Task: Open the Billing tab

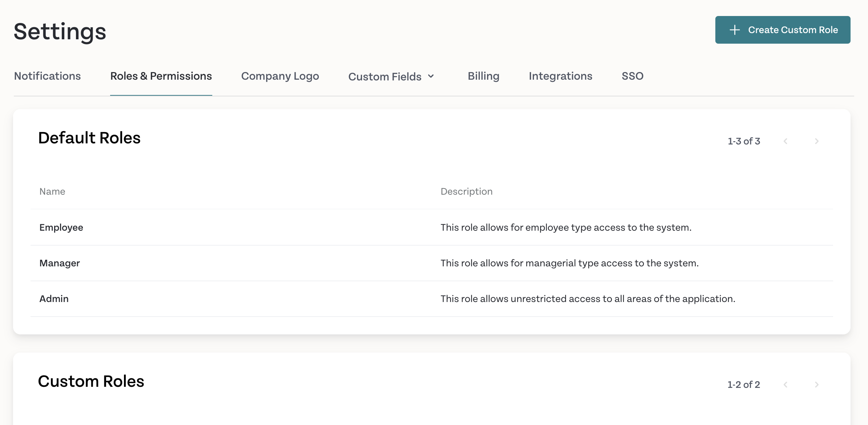Action: [483, 76]
